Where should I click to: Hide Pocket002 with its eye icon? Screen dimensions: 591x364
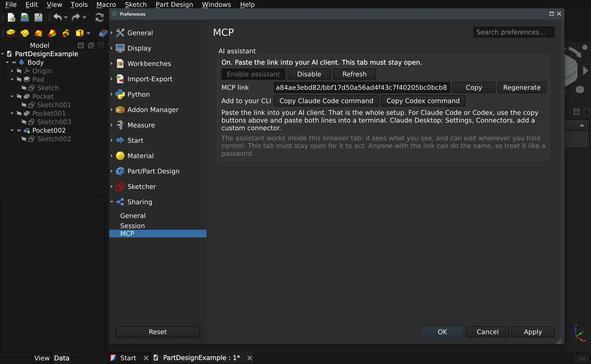point(19,130)
